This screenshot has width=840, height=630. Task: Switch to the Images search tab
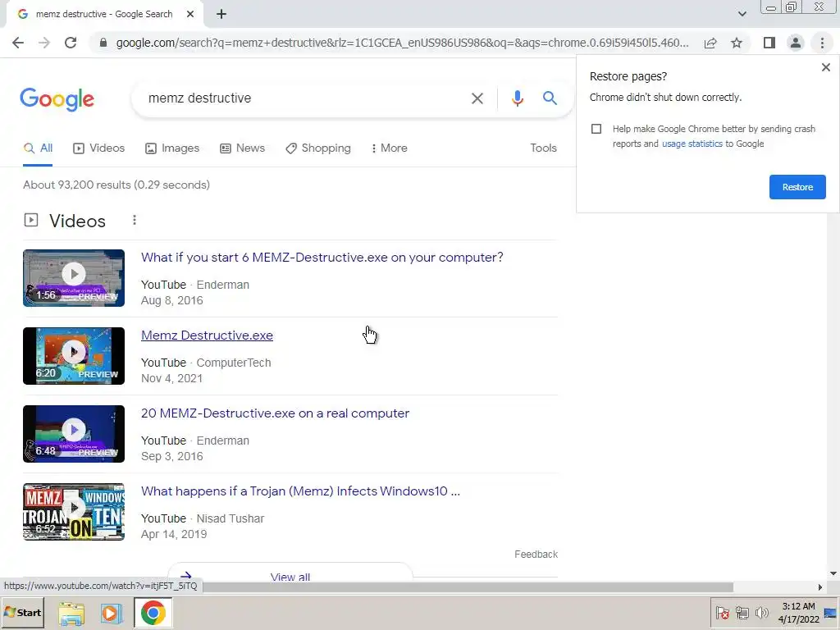pos(172,148)
